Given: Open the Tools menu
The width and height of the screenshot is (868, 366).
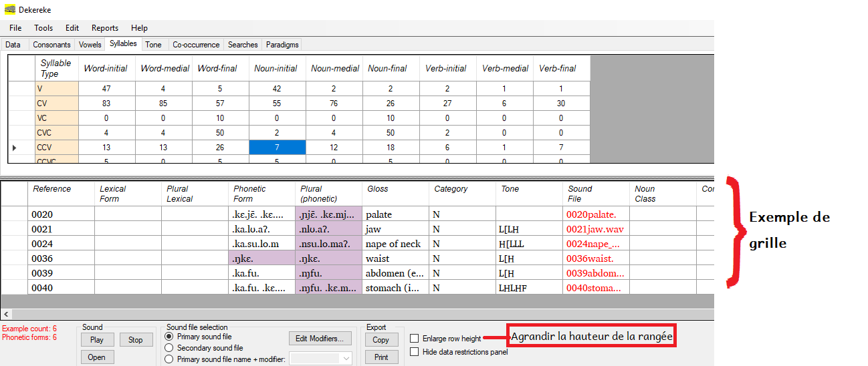Looking at the screenshot, I should [43, 28].
